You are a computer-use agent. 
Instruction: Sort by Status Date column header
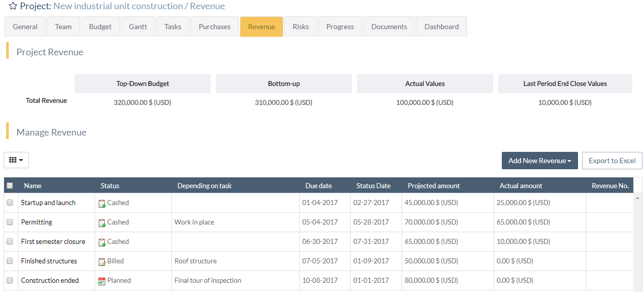[x=373, y=186]
